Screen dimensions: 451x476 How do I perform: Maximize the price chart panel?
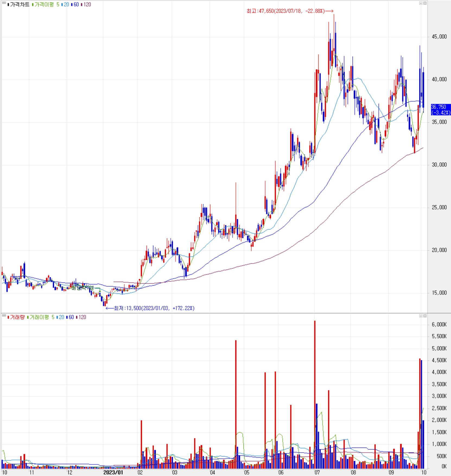pyautogui.click(x=421, y=3)
